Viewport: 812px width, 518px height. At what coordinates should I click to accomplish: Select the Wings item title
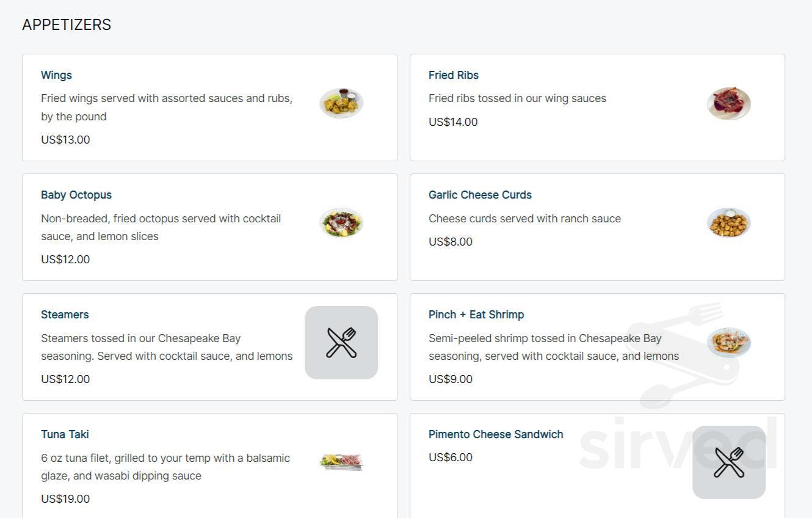point(56,75)
